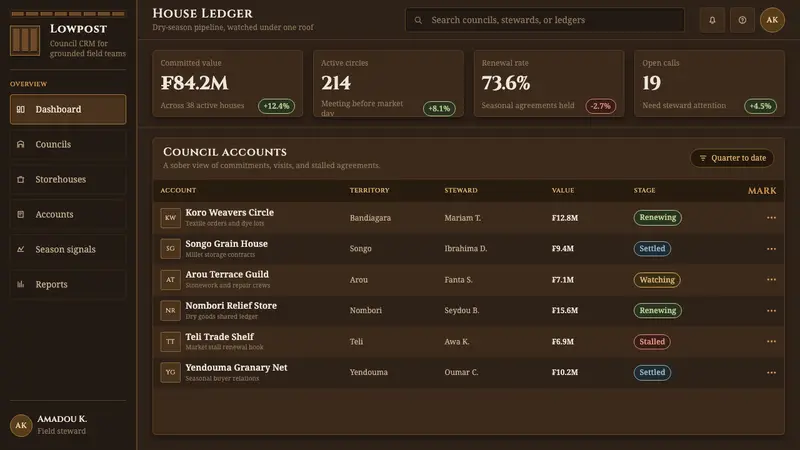Click the search magnifier icon
The height and width of the screenshot is (450, 800).
coord(418,20)
